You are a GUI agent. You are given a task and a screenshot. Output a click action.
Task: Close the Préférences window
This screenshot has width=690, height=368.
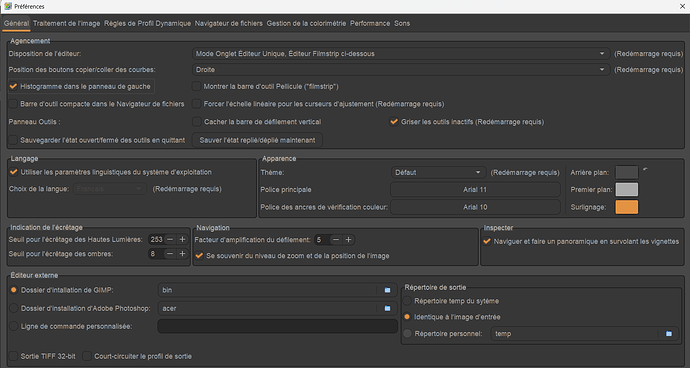pyautogui.click(x=682, y=6)
